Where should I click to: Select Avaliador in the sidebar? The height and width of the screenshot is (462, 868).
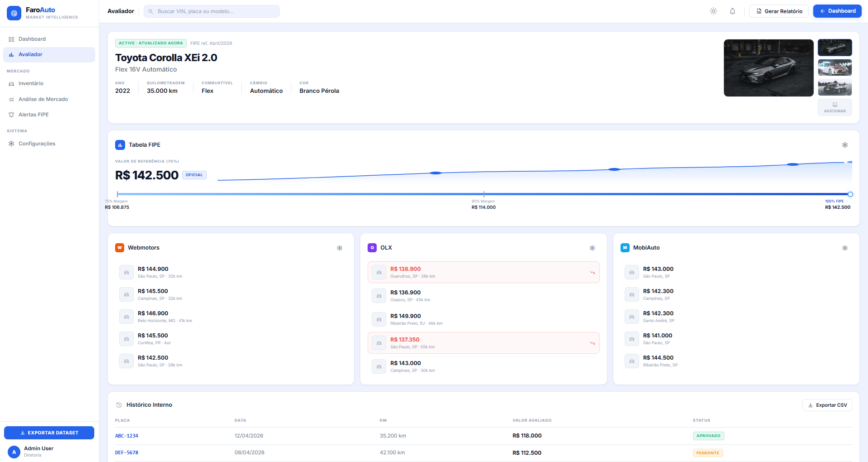[49, 54]
